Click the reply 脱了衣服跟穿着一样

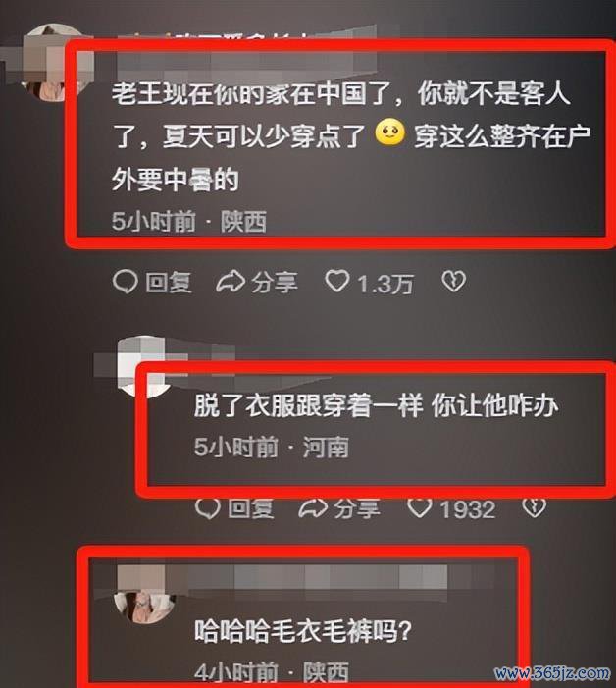[x=377, y=406]
